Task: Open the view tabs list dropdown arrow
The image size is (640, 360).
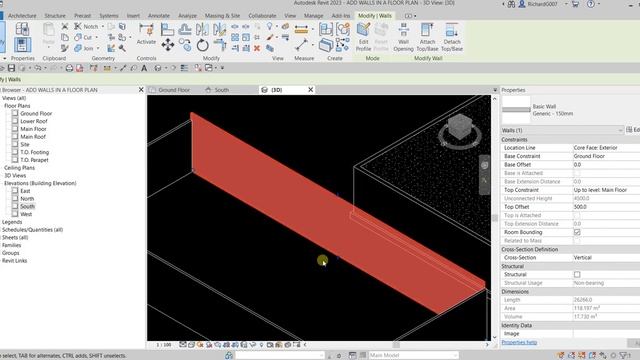Action: (x=495, y=90)
